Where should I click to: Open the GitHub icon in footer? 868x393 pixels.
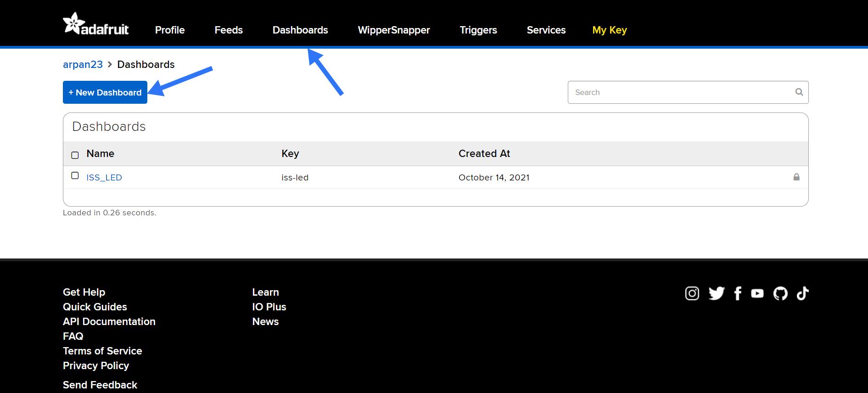tap(780, 293)
